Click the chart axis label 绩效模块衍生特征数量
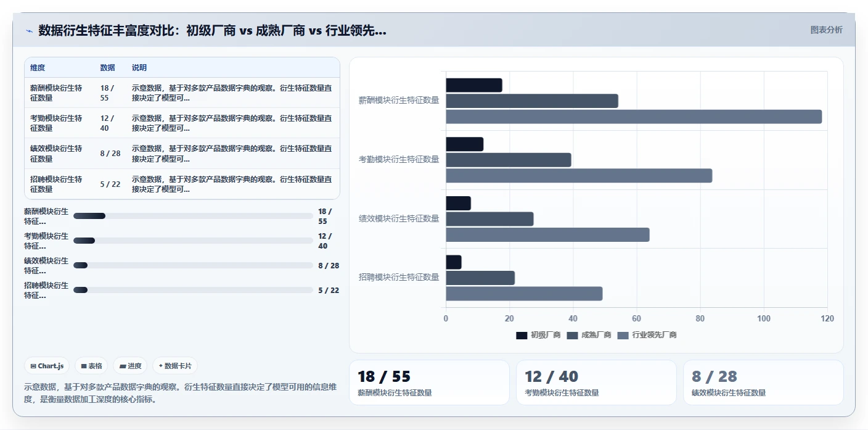 [399, 218]
